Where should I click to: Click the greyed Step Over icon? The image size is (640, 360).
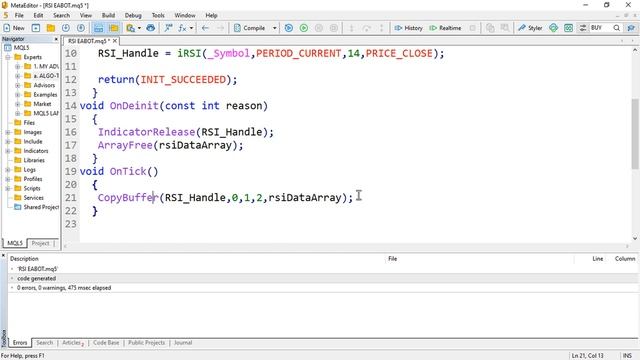click(x=367, y=28)
